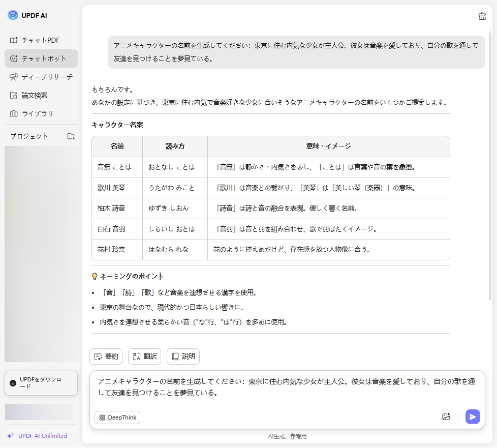Click the clear chat broom icon
Image resolution: width=497 pixels, height=448 pixels.
(482, 16)
